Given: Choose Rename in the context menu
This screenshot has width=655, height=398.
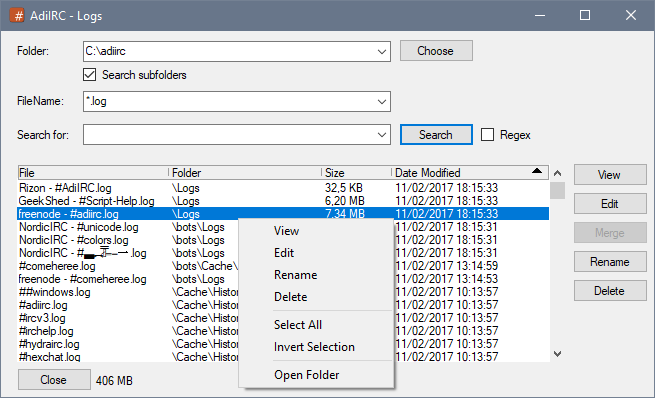Looking at the screenshot, I should (316, 275).
